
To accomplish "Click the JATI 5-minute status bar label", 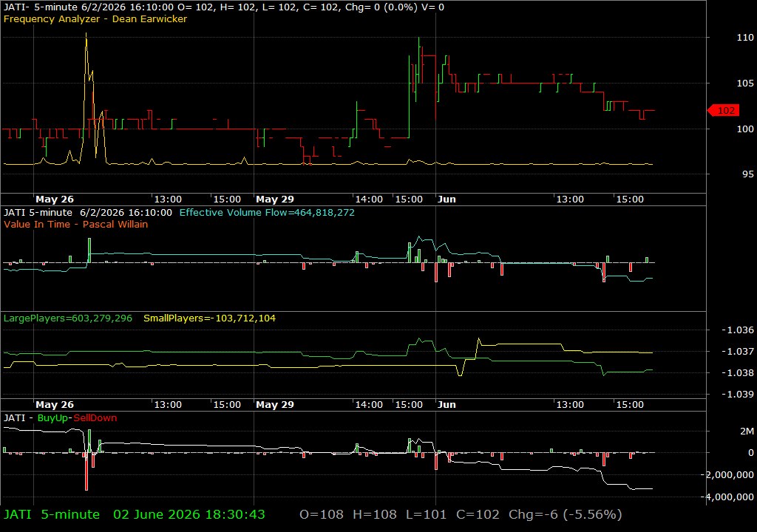I will [x=52, y=514].
